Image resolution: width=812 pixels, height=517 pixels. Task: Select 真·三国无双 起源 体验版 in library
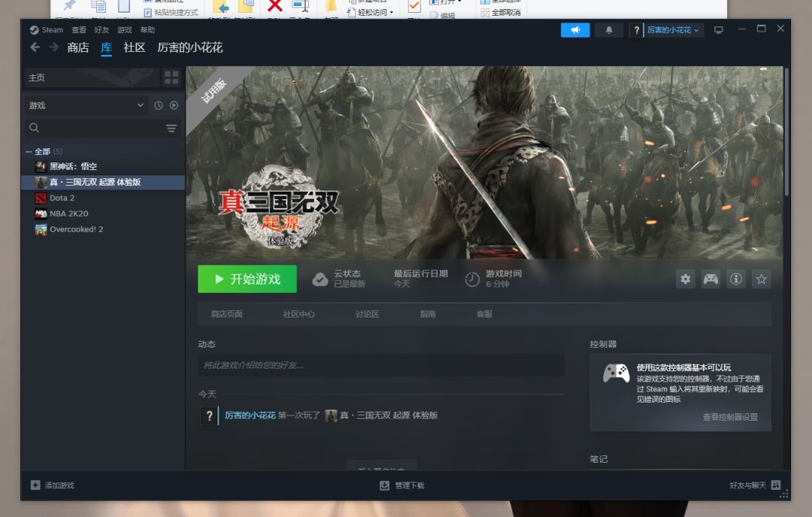pyautogui.click(x=103, y=182)
